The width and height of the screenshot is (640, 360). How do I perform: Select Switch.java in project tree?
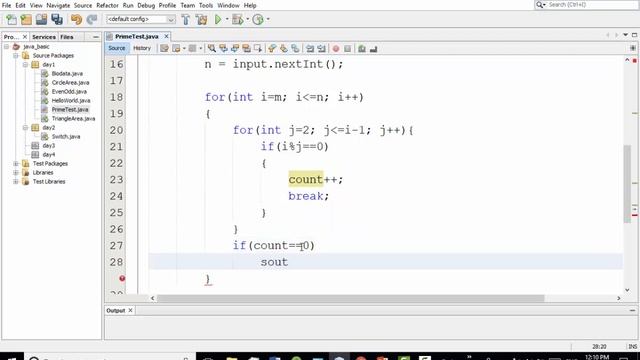click(x=66, y=136)
